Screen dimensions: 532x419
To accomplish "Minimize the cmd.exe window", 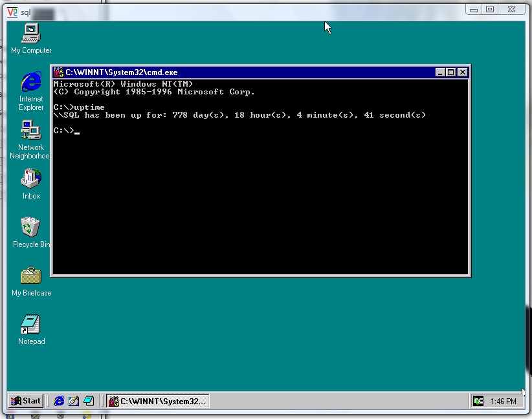I will coord(441,72).
